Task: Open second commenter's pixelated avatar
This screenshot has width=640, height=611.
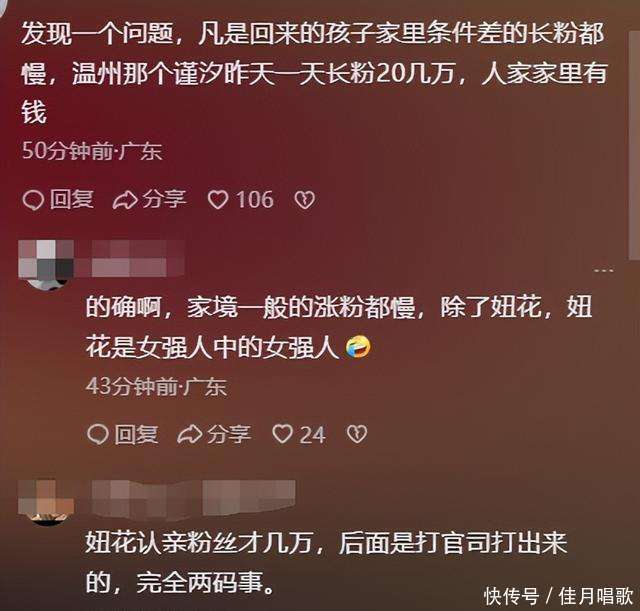Action: click(46, 265)
